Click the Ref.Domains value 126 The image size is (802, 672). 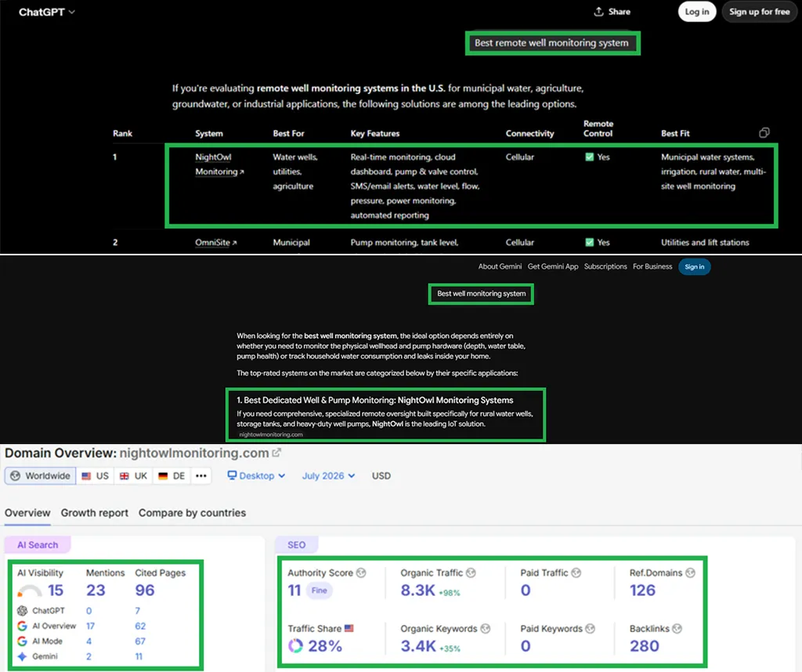coord(642,591)
